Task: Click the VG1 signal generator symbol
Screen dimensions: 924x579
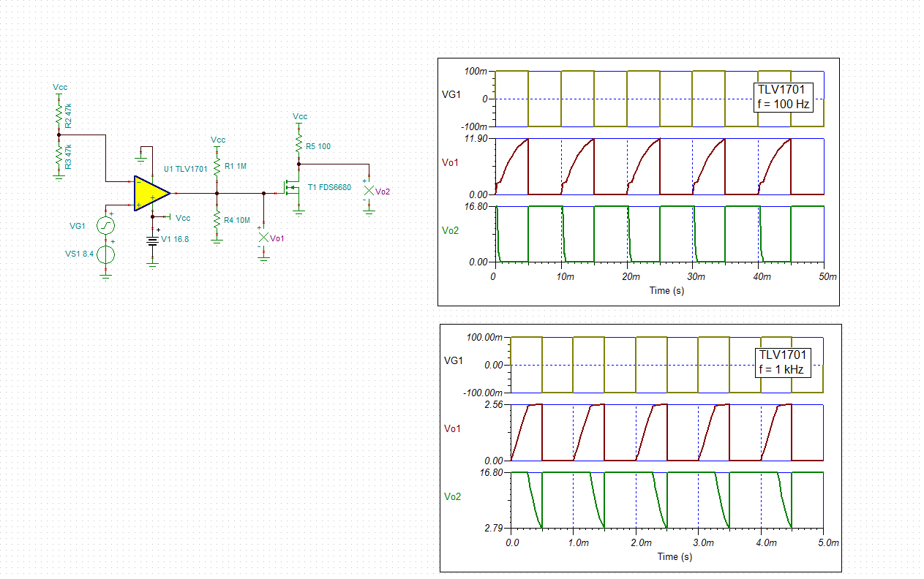Action: pyautogui.click(x=105, y=225)
